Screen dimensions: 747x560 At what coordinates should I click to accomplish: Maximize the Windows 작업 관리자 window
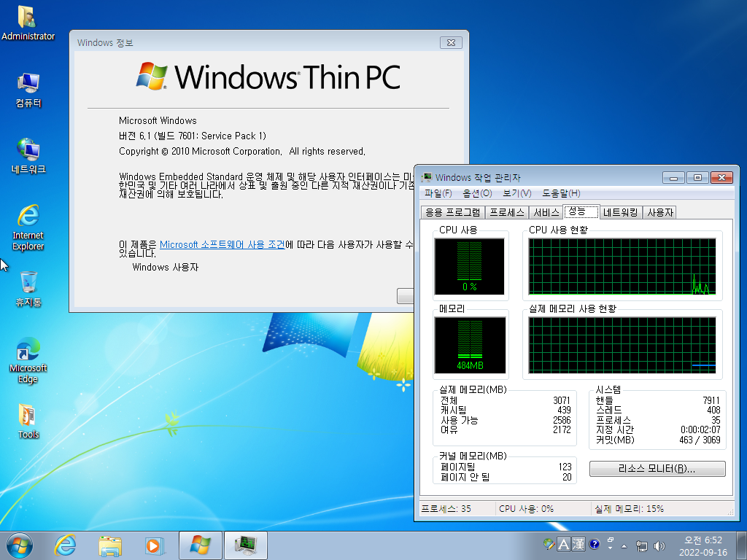pos(697,178)
